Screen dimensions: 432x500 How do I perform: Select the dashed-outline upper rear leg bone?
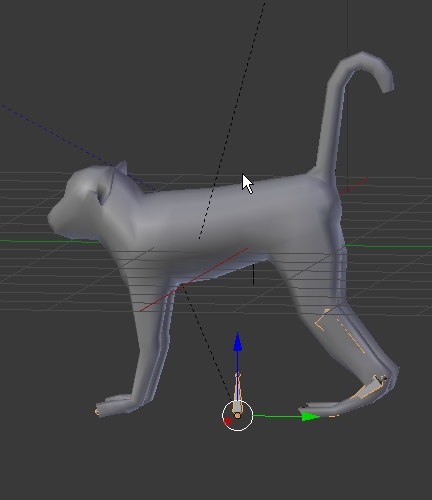click(x=341, y=331)
